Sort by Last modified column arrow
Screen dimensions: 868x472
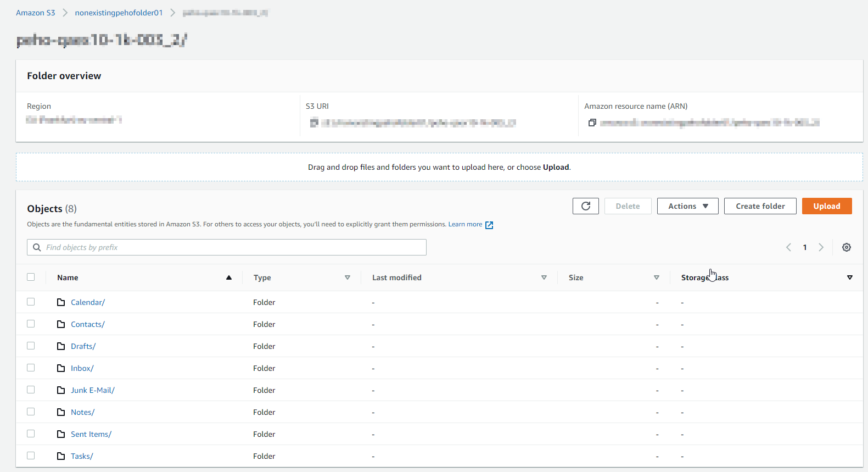544,277
